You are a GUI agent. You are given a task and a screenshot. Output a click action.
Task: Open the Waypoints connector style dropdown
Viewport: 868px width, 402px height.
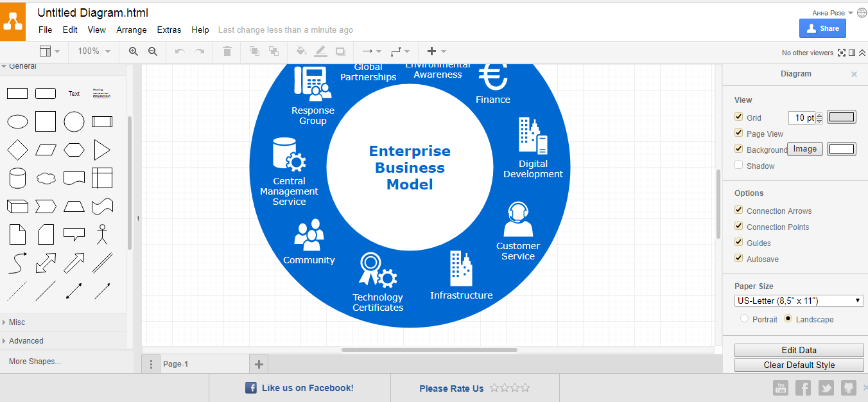(x=400, y=51)
